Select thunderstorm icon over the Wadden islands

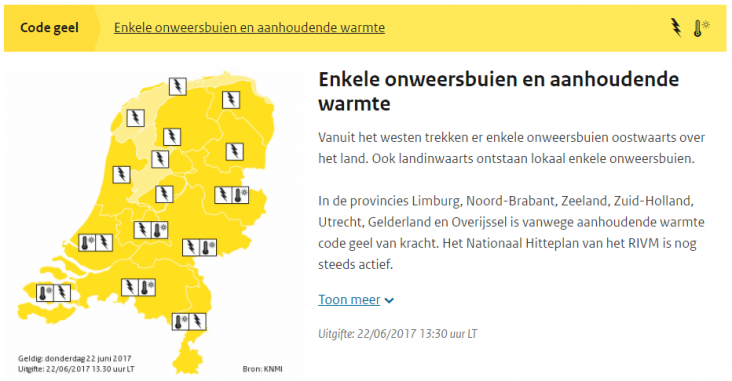(177, 86)
